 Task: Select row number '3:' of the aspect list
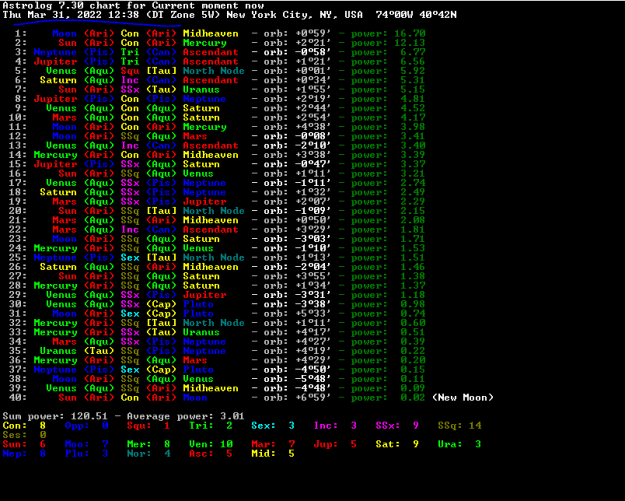pyautogui.click(x=21, y=52)
